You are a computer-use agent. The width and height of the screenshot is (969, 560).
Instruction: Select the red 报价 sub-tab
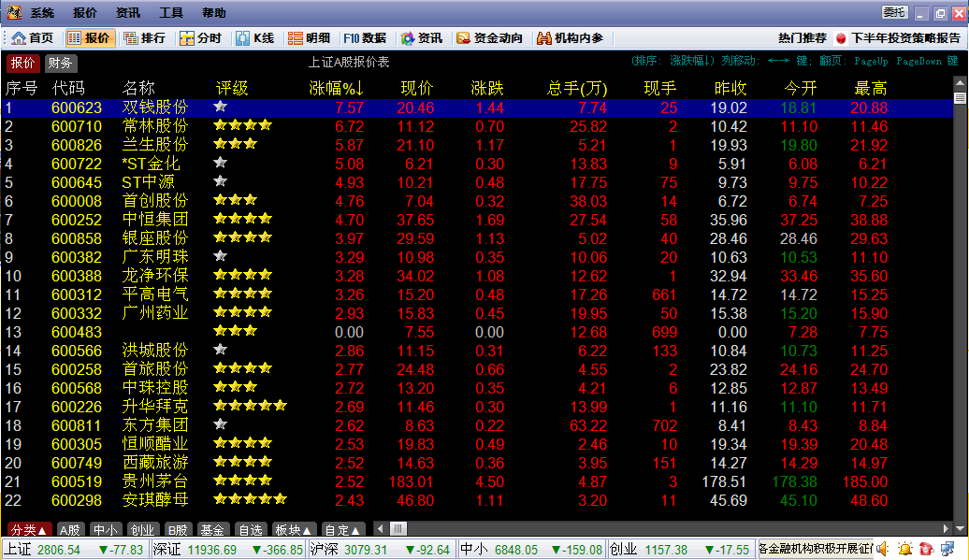click(22, 63)
